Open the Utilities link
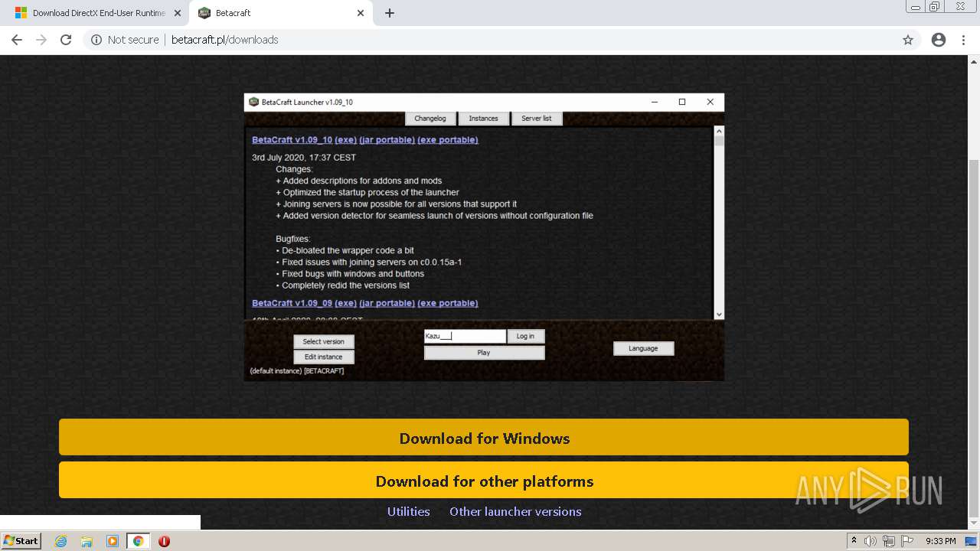 [x=408, y=511]
